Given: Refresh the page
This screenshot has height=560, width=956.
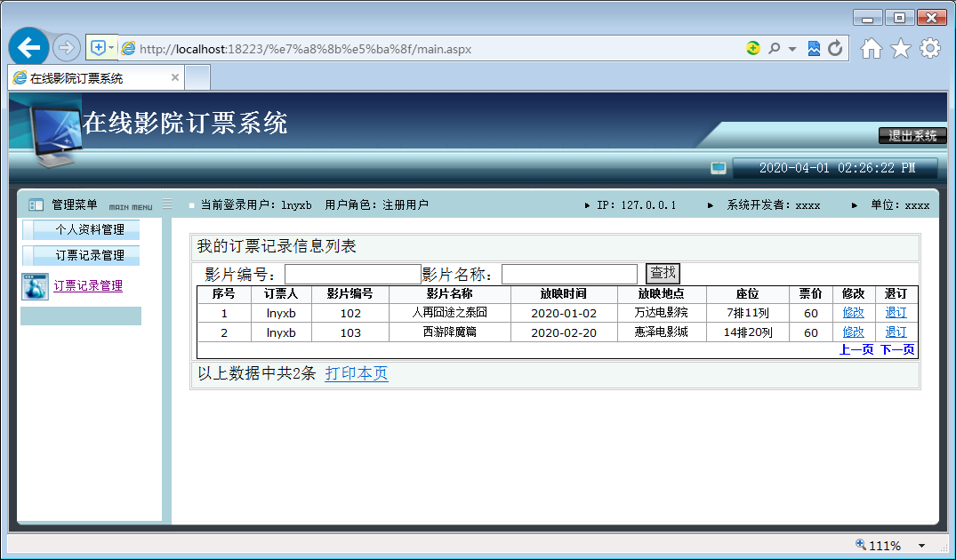Looking at the screenshot, I should pos(835,48).
